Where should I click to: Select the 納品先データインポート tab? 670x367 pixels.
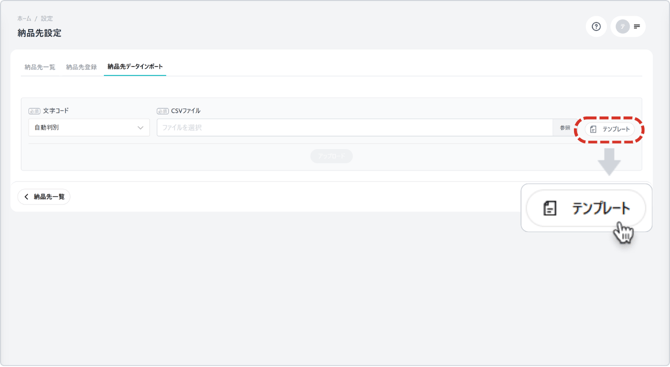(135, 67)
